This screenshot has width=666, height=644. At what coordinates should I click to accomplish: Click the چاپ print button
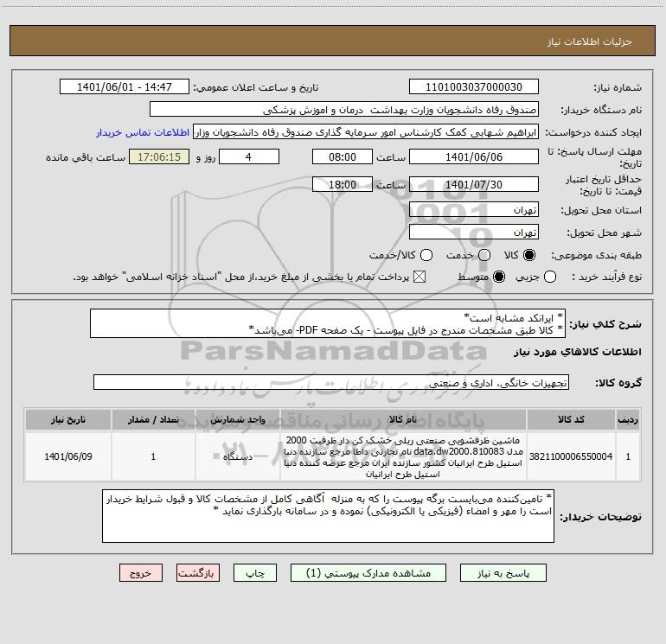pos(255,573)
